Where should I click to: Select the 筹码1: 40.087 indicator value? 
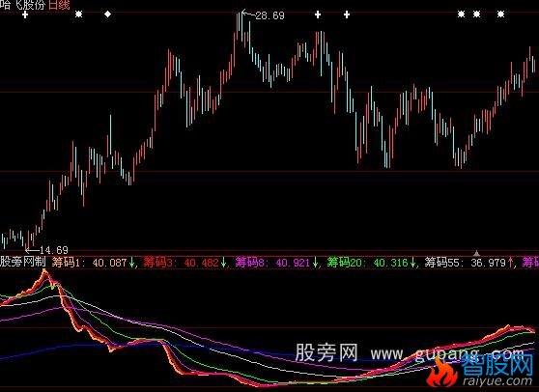pos(93,263)
